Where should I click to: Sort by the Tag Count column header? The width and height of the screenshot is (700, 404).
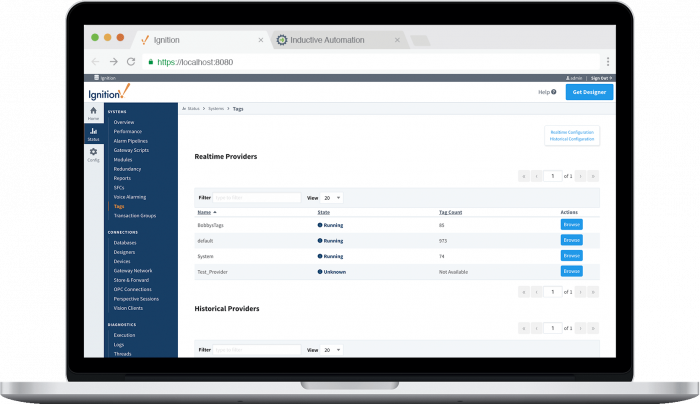click(x=450, y=212)
